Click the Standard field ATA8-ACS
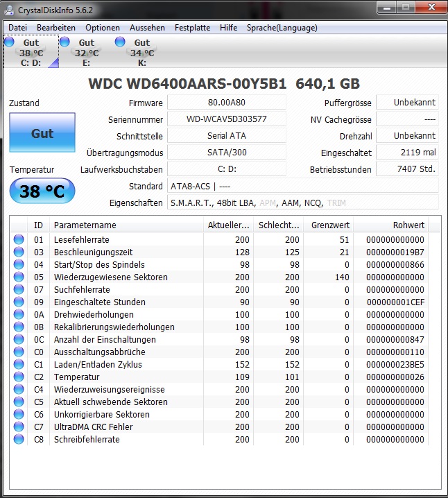This screenshot has height=498, width=448. [303, 186]
